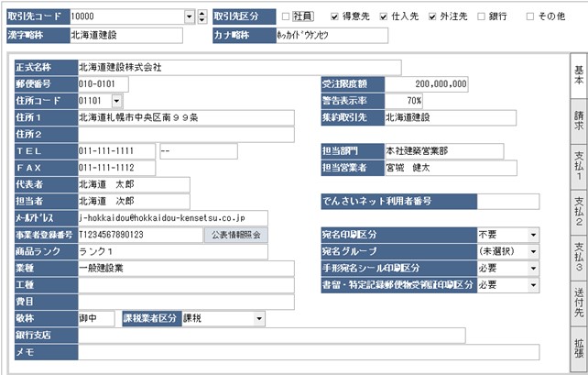The image size is (588, 375).
Task: Enable the その他 checkbox
Action: tap(530, 17)
